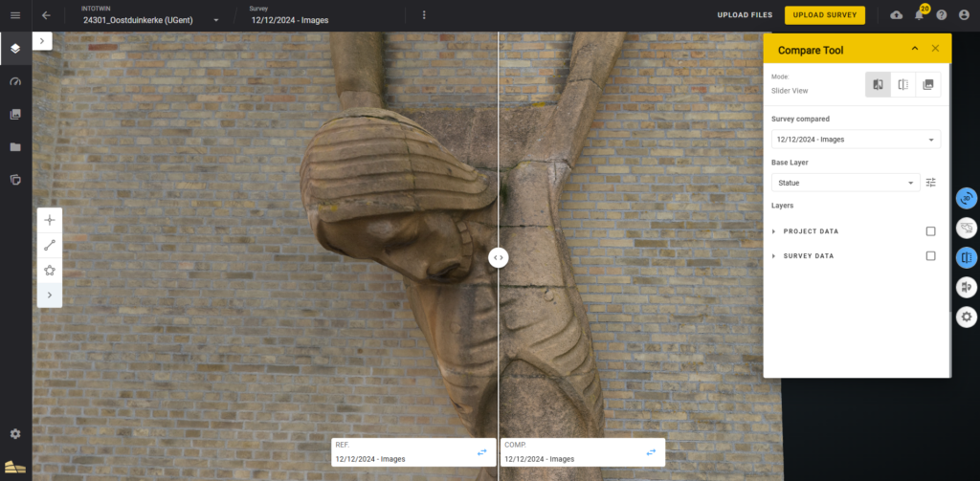Expand more measurement tools arrow

(50, 295)
